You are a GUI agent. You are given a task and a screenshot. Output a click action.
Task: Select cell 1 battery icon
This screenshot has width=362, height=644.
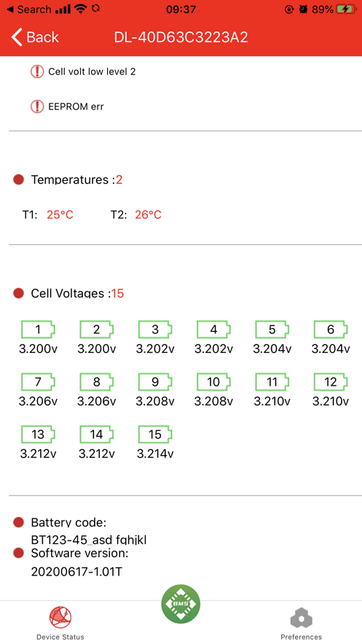pyautogui.click(x=38, y=330)
